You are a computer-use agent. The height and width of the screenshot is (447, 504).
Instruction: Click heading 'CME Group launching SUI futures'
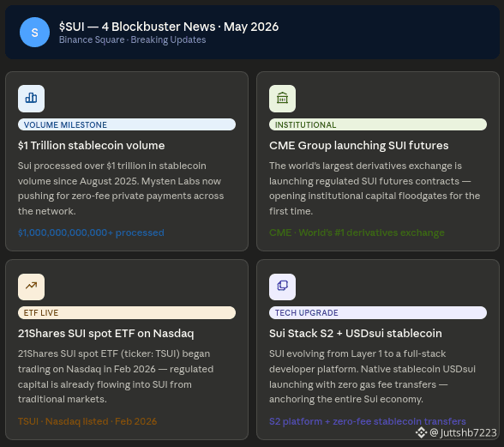(358, 146)
